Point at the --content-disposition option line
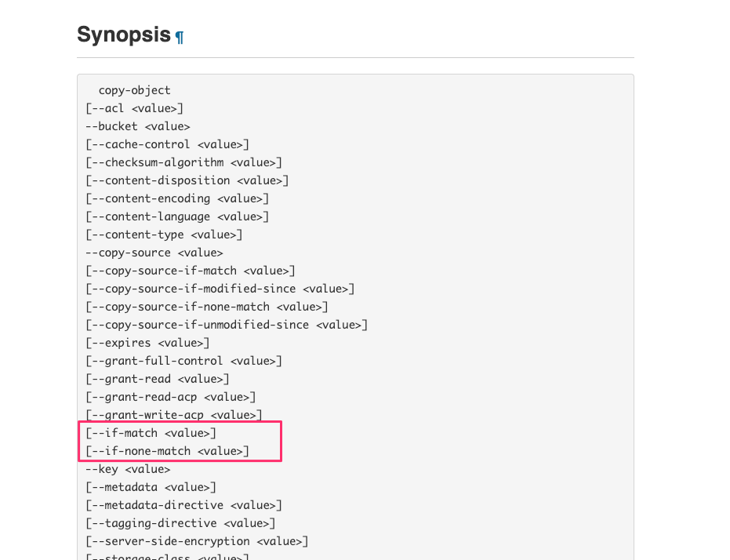 coord(187,180)
